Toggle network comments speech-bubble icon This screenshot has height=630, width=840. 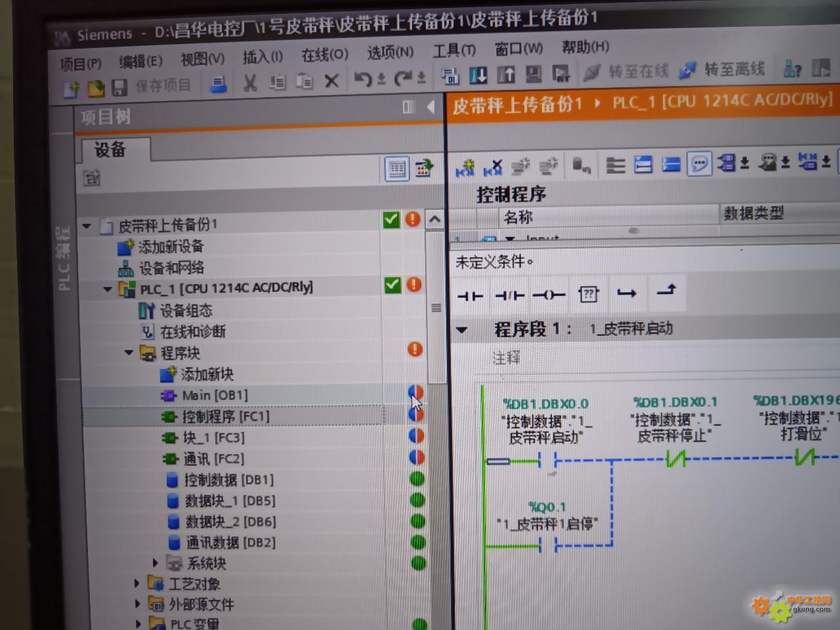(700, 163)
